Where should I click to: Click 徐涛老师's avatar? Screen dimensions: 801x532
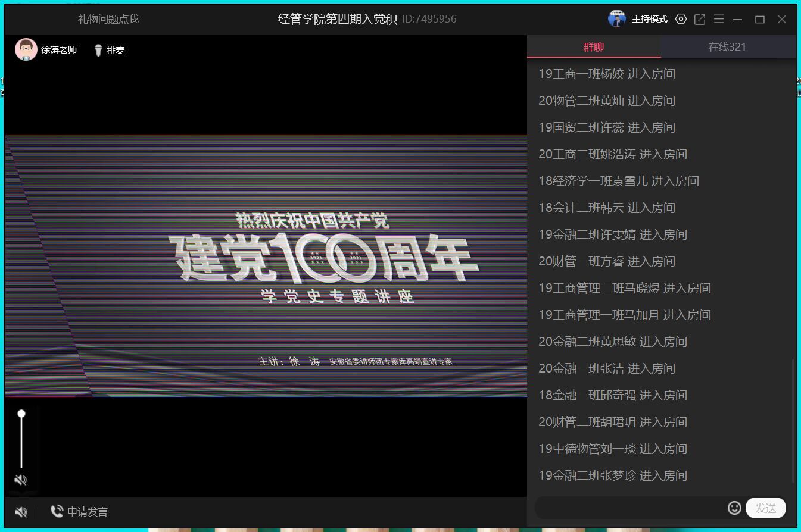26,50
